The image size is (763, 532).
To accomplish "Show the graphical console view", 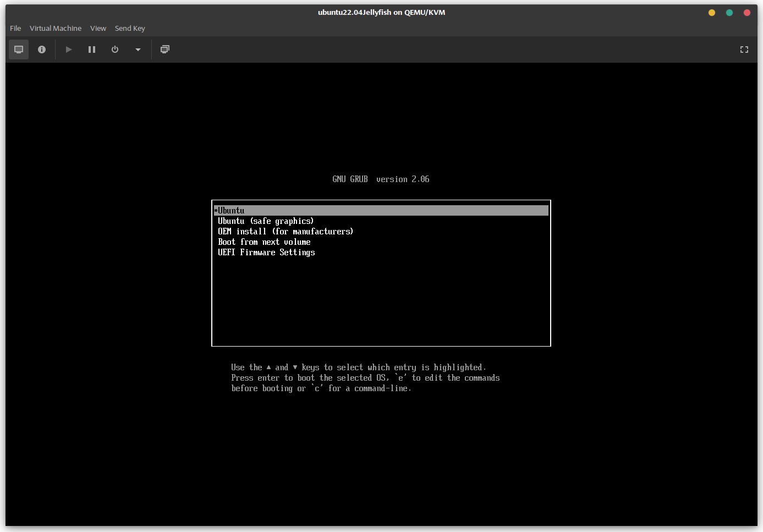I will tap(19, 50).
